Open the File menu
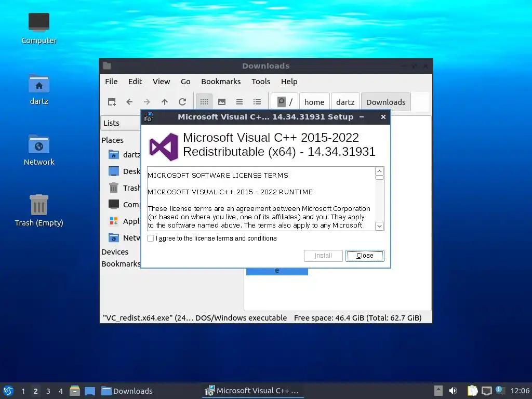 111,82
